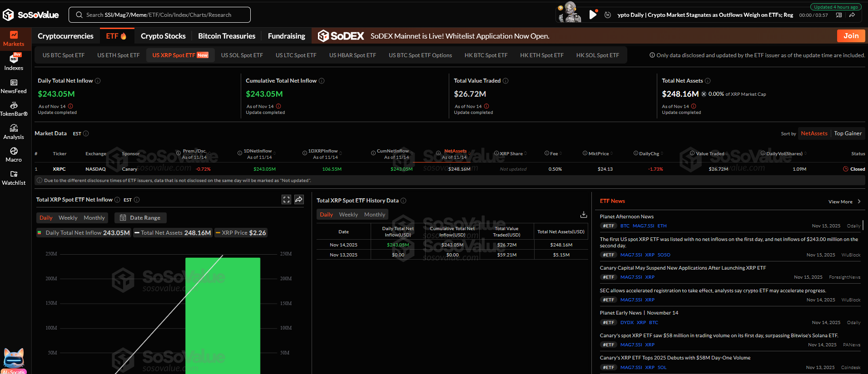
Task: Click the Market Data EST info icon
Action: 86,133
